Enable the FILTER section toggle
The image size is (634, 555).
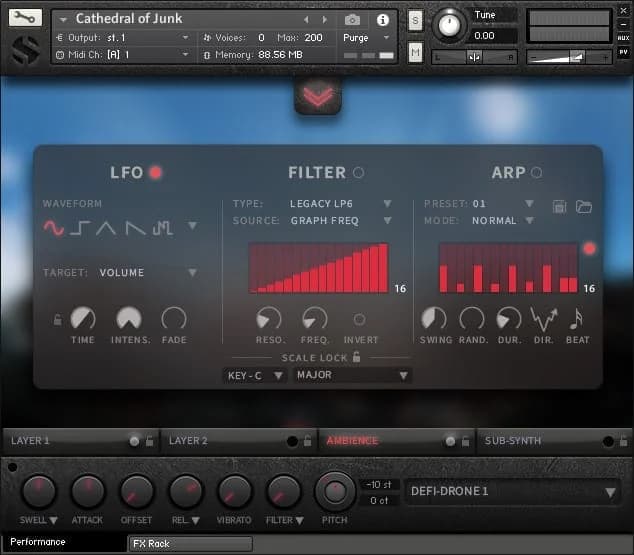point(358,173)
